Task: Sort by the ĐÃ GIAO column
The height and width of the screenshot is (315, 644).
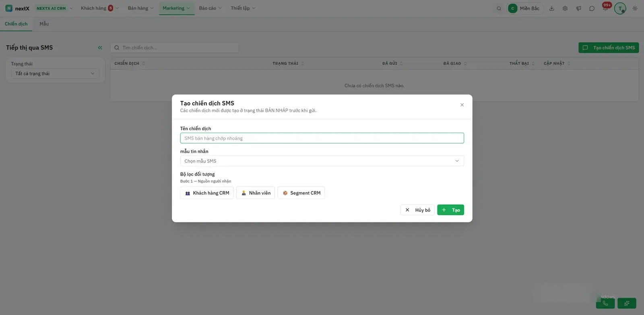Action: pos(455,64)
